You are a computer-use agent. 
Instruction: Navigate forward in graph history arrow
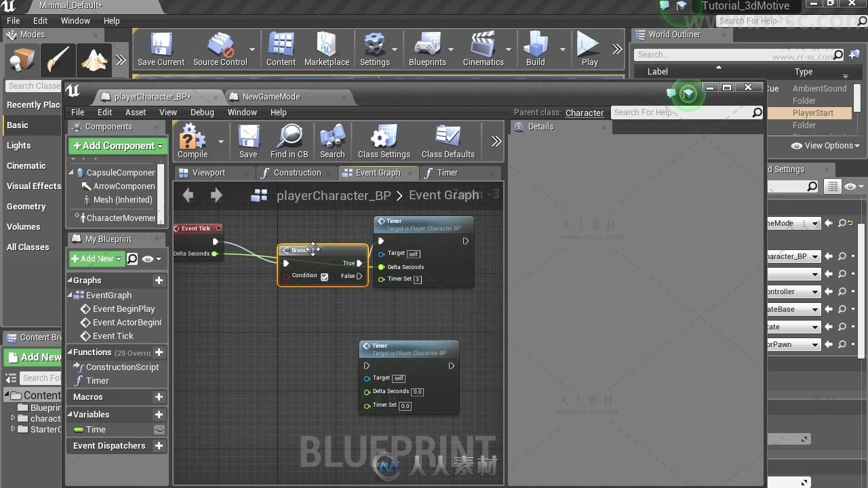tap(216, 195)
